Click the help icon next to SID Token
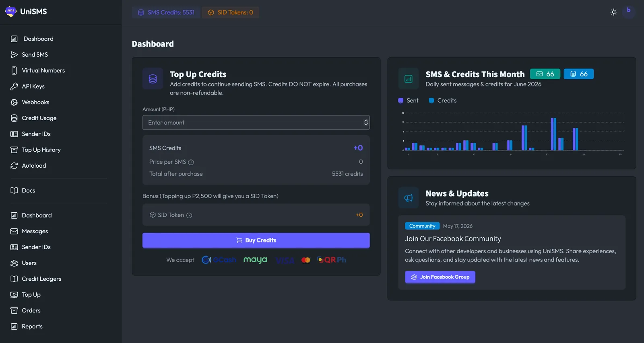 click(x=189, y=216)
